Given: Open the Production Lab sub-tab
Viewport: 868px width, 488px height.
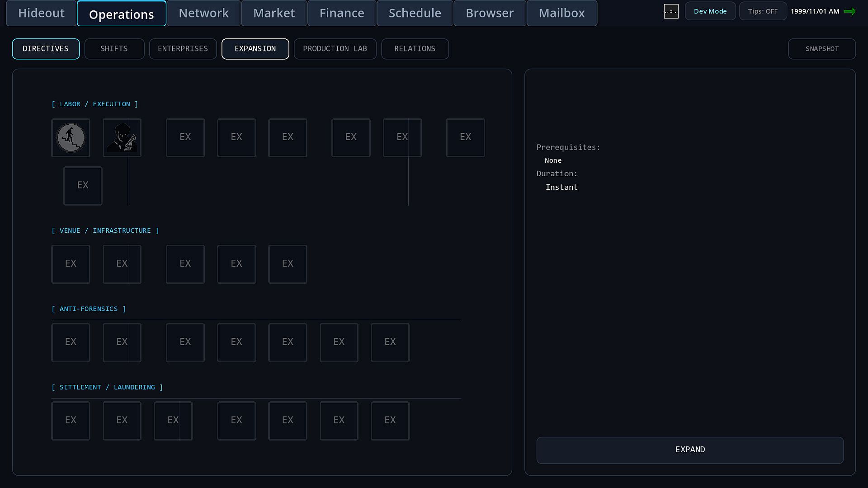Looking at the screenshot, I should [x=335, y=49].
